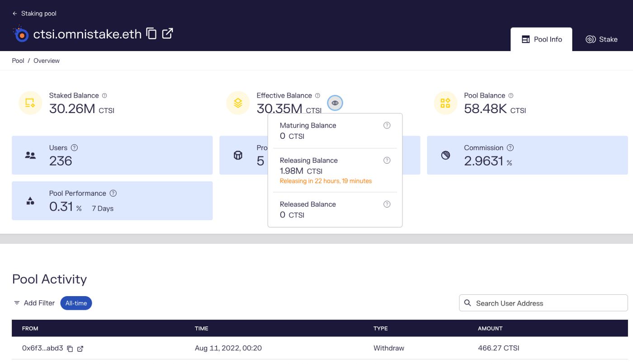Viewport: 633px width, 364px height.
Task: Focus the Search User Address field
Action: [543, 303]
